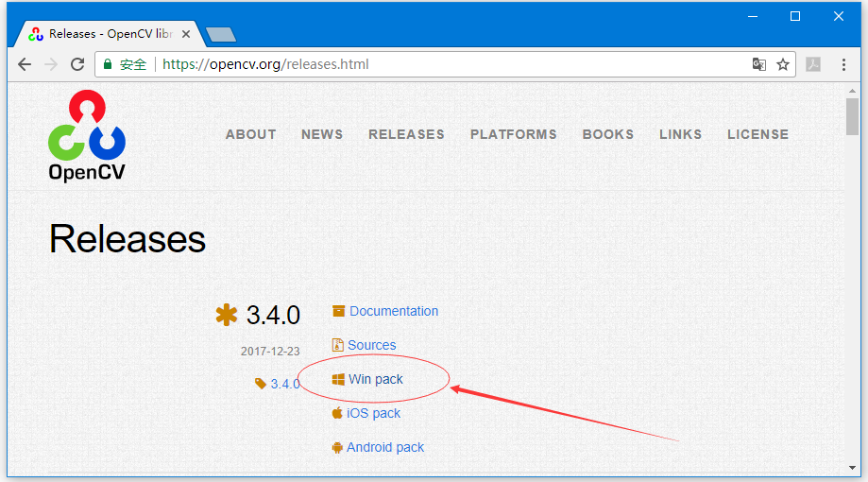Click the forward navigation arrow
The width and height of the screenshot is (868, 482).
point(51,64)
